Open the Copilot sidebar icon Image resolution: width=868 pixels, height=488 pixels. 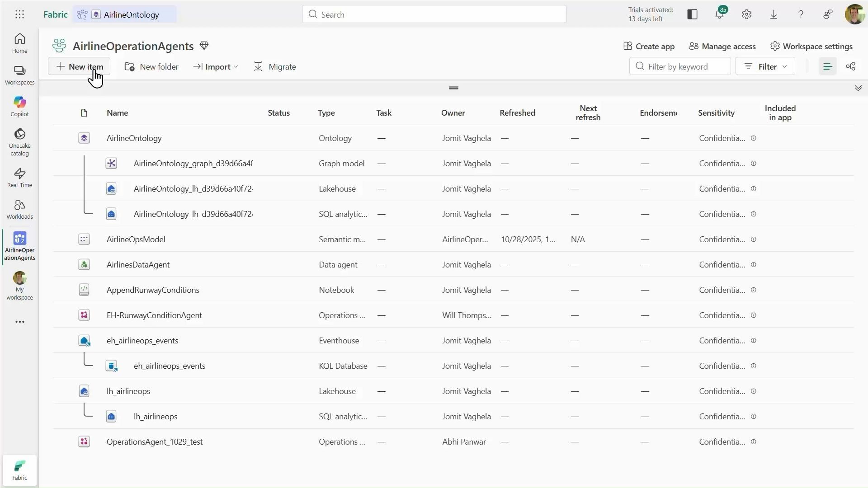[x=19, y=107]
